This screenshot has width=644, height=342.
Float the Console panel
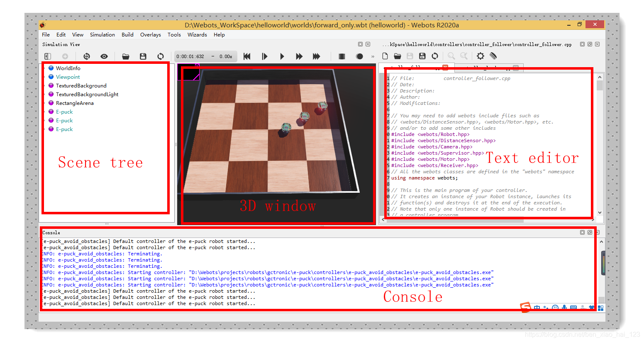(590, 233)
